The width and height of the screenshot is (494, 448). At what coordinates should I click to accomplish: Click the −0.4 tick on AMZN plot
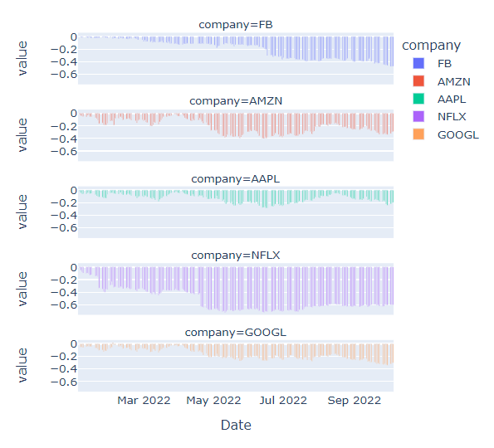64,139
